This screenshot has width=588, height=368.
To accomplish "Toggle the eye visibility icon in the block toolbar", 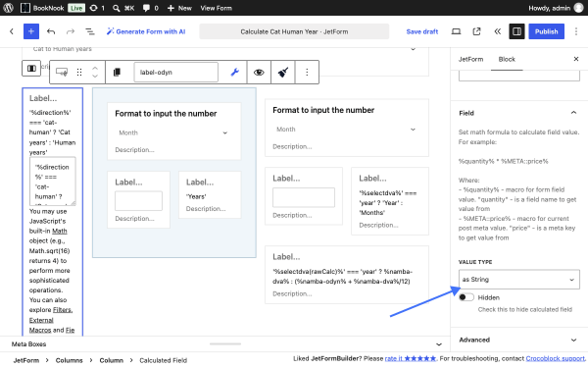I will tap(259, 72).
